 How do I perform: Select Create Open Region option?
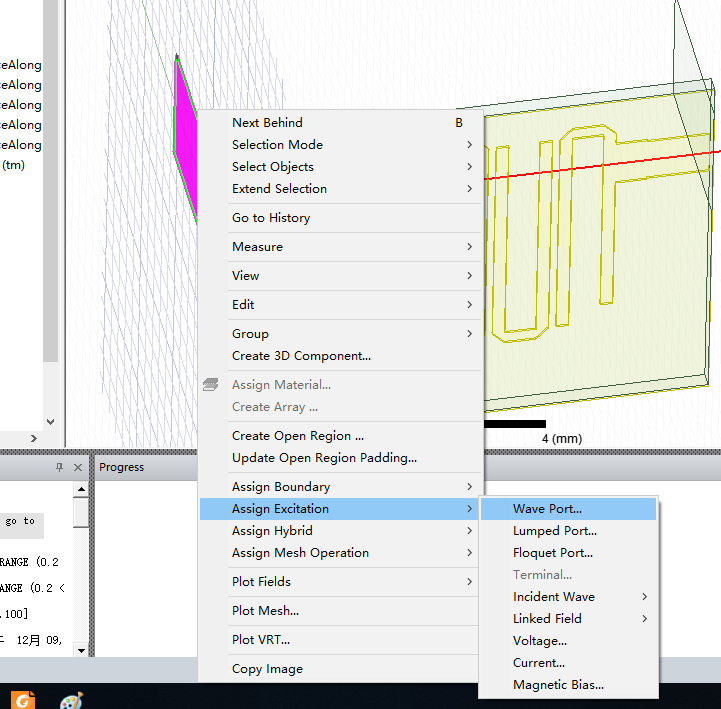[341, 436]
